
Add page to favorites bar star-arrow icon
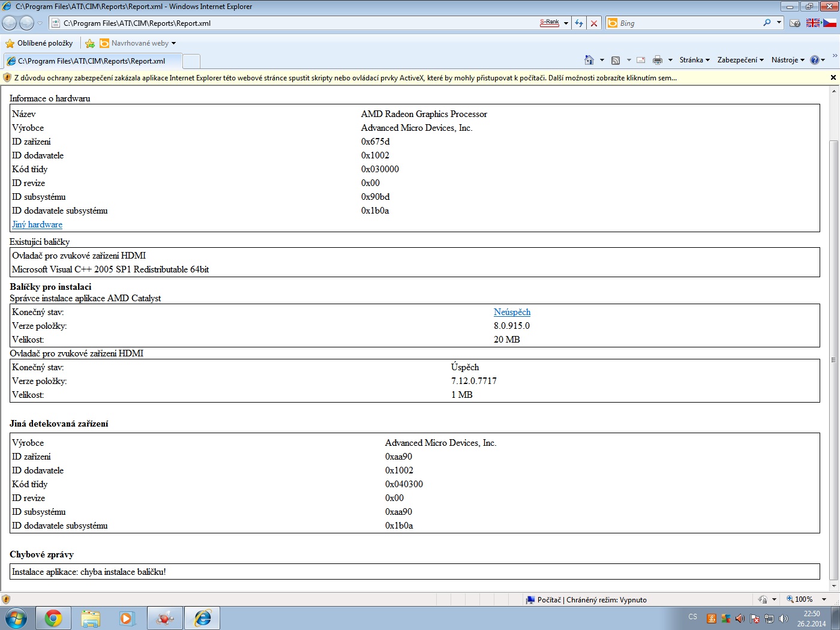(x=90, y=43)
